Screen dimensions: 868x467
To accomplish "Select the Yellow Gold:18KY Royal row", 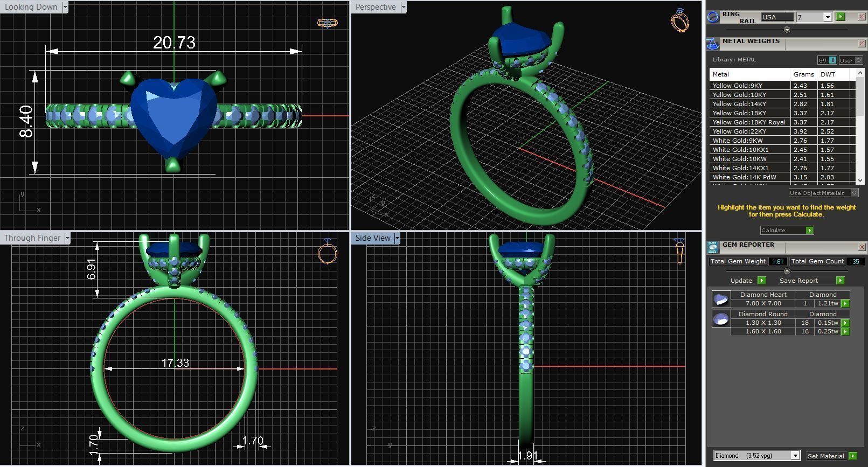I will point(782,122).
